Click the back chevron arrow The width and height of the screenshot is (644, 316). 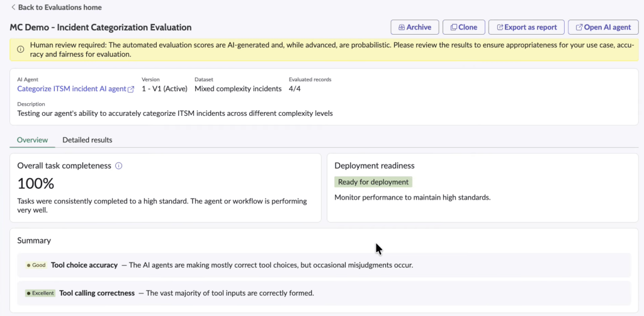click(x=13, y=8)
